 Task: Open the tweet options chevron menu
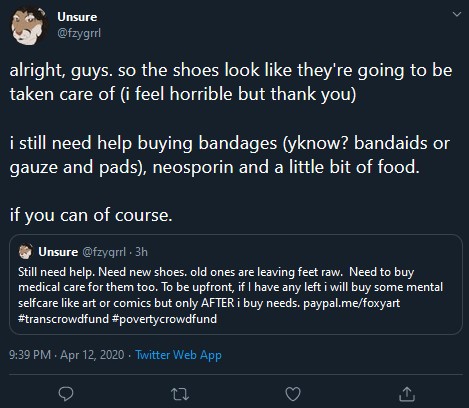coord(457,14)
